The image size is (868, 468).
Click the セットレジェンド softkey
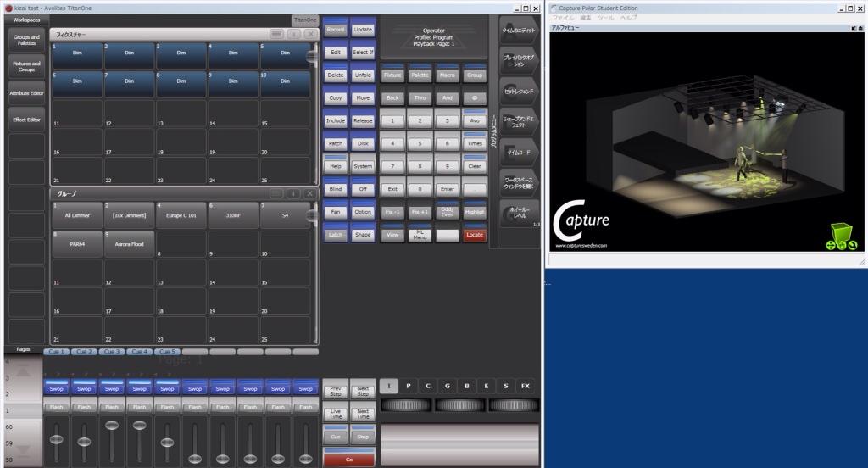[x=519, y=92]
